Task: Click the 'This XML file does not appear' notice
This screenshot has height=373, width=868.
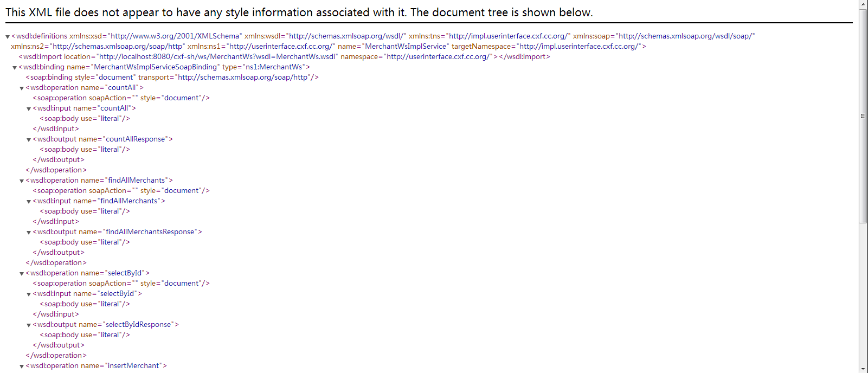Action: 299,12
